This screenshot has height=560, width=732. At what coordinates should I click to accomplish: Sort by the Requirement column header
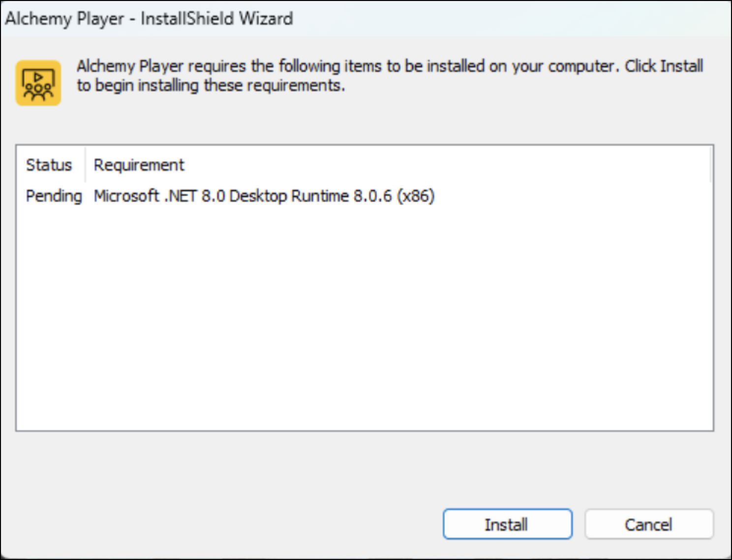(139, 165)
